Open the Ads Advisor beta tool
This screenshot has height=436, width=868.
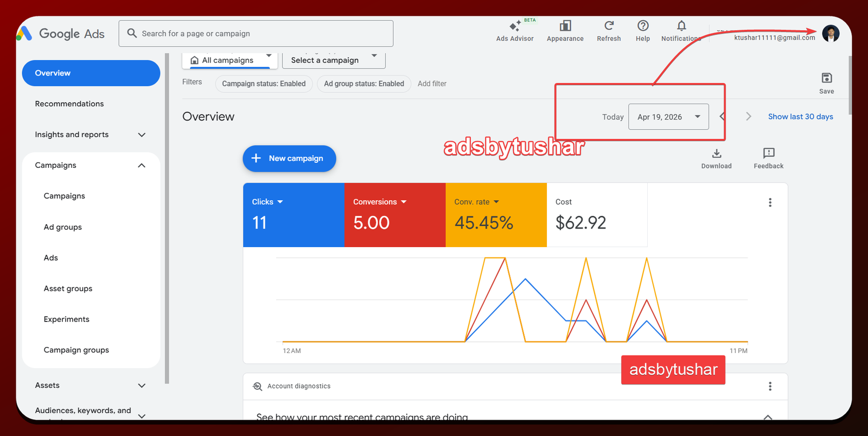click(514, 31)
